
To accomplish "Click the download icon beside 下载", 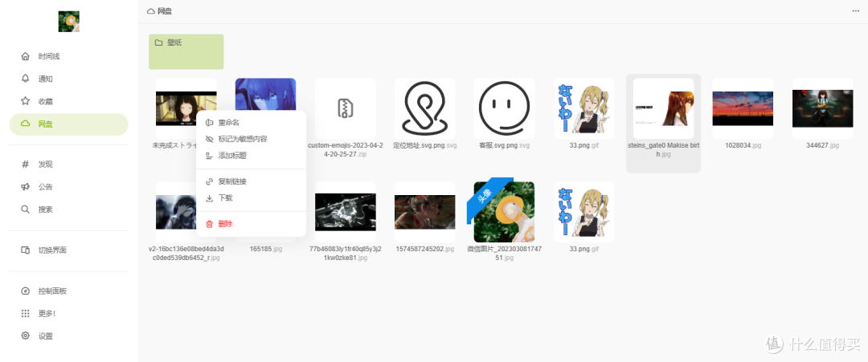I will click(x=209, y=198).
